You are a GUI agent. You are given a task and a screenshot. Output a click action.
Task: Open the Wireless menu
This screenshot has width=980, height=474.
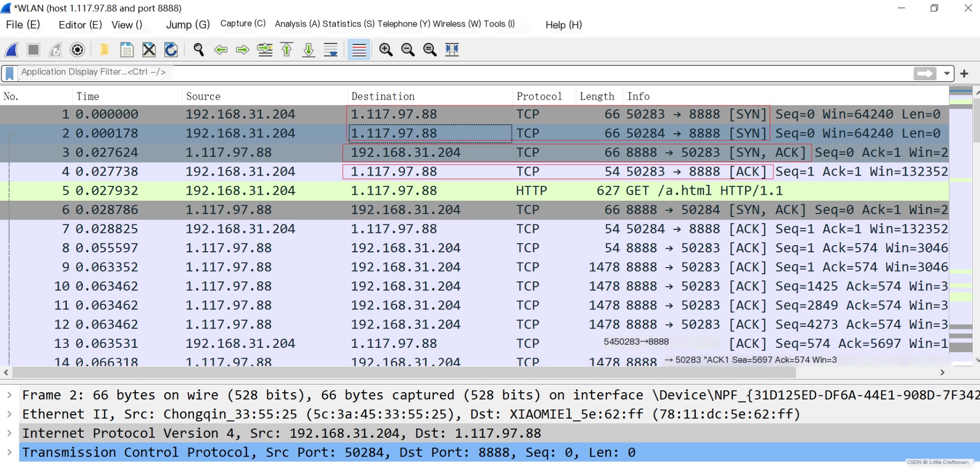pyautogui.click(x=457, y=23)
